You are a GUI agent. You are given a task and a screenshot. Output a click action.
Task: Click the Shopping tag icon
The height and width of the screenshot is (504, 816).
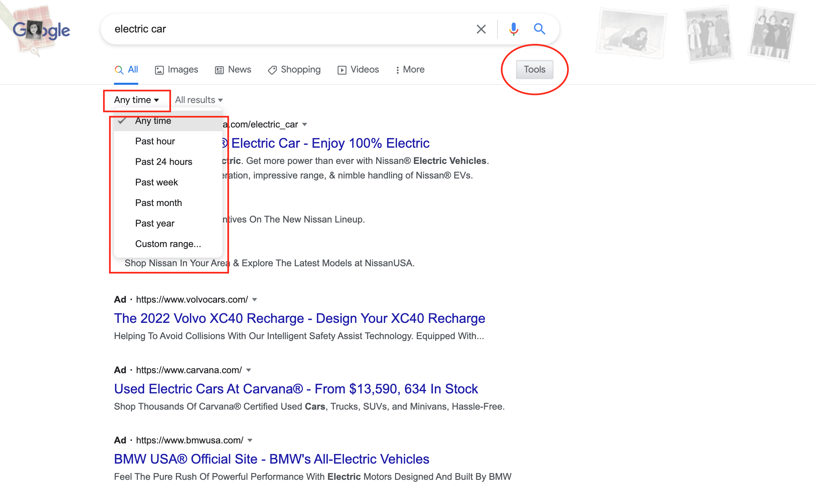[272, 70]
